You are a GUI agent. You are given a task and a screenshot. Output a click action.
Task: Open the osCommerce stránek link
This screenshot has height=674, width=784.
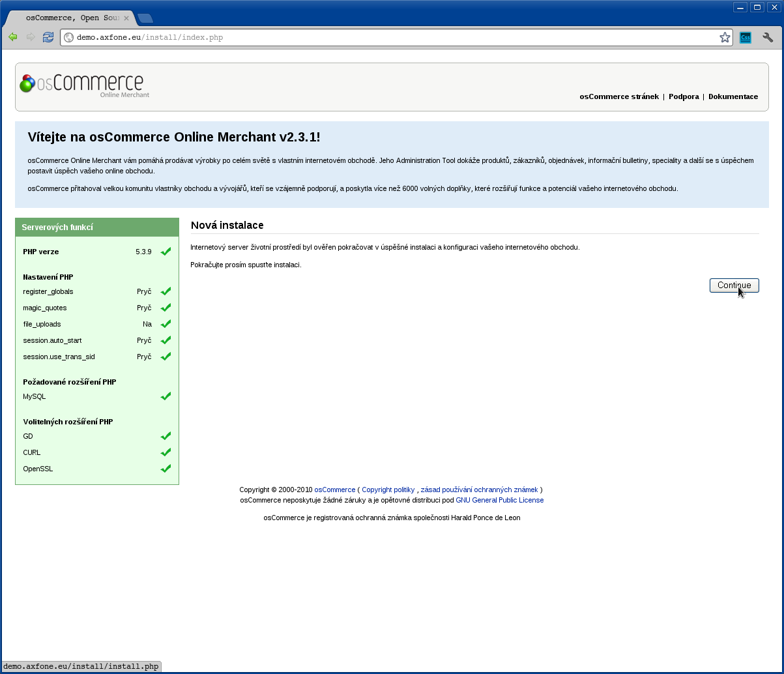[619, 96]
